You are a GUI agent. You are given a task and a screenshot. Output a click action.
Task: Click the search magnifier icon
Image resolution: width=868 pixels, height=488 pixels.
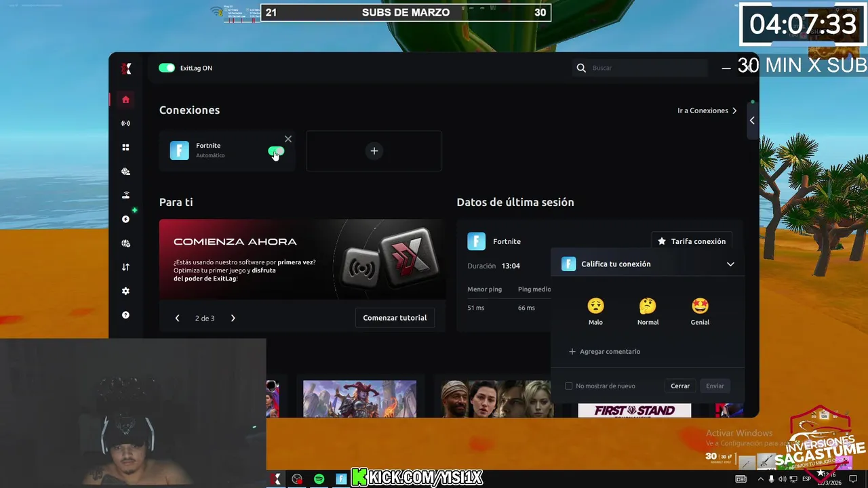581,68
